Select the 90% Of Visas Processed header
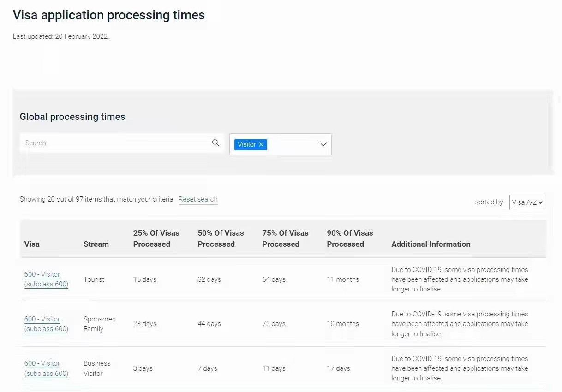562x392 pixels. pyautogui.click(x=350, y=238)
